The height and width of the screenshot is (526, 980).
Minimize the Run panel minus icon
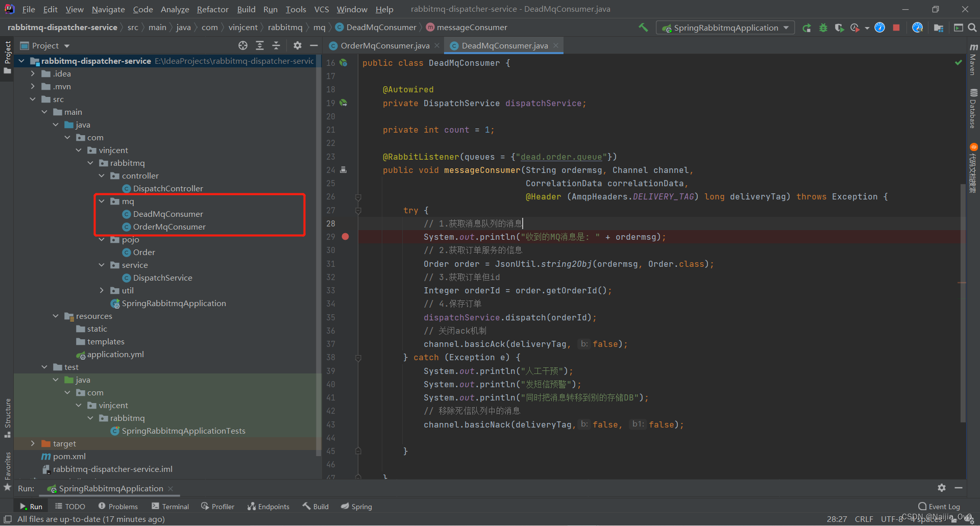click(959, 488)
